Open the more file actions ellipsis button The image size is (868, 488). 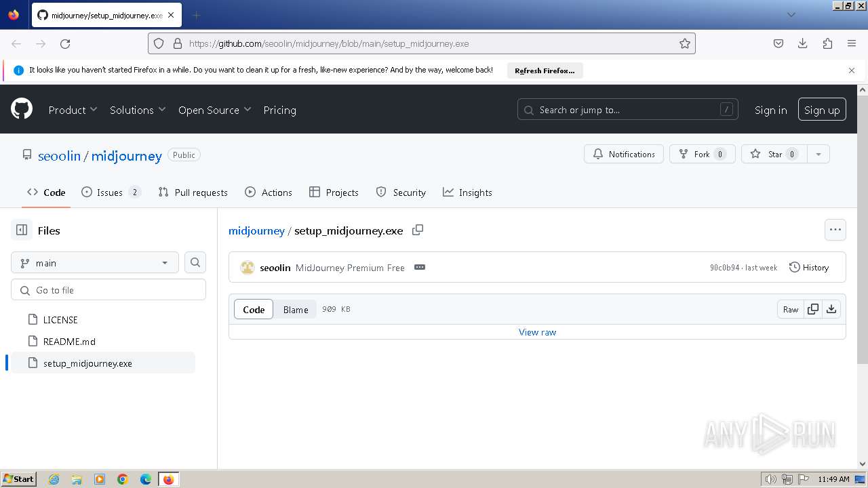835,230
